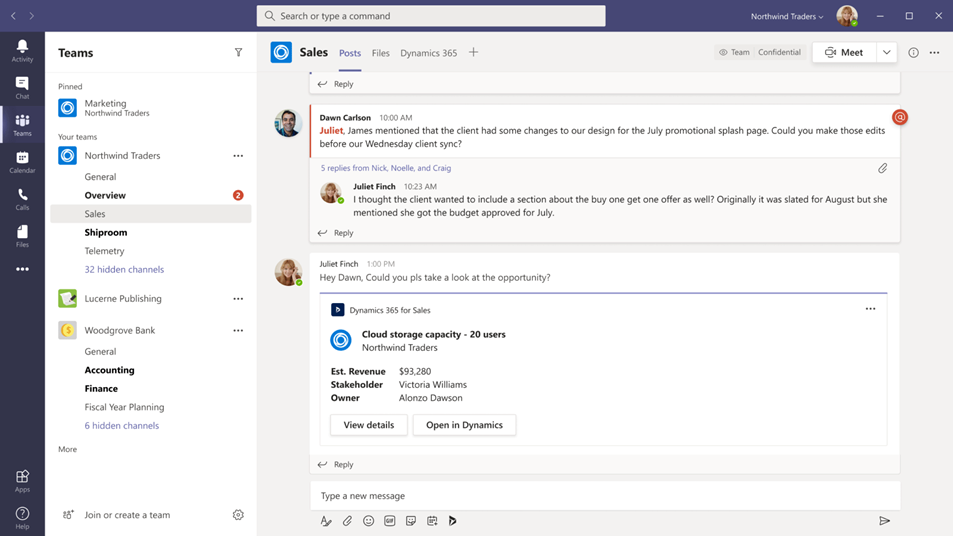953x536 pixels.
Task: Start a meeting with Meet button
Action: pyautogui.click(x=844, y=52)
